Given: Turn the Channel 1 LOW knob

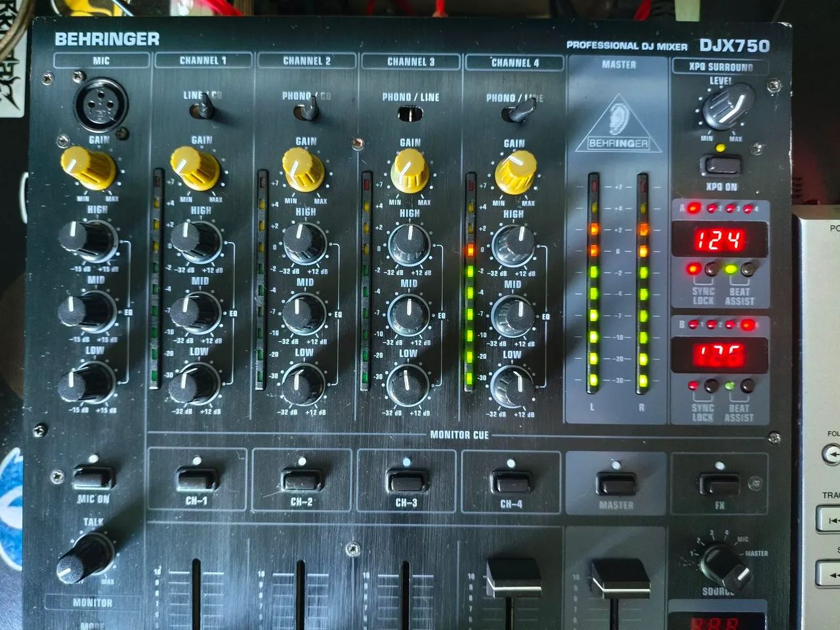Looking at the screenshot, I should point(195,383).
